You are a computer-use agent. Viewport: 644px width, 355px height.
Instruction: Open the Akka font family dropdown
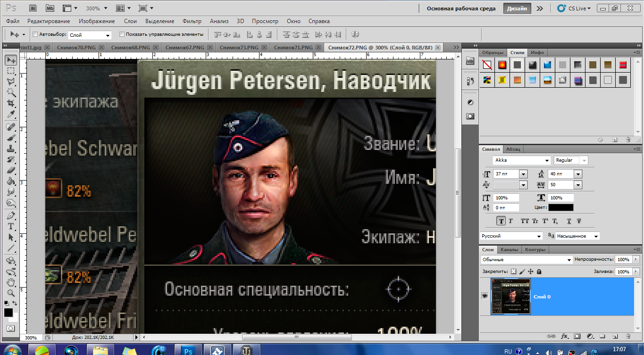tap(547, 160)
